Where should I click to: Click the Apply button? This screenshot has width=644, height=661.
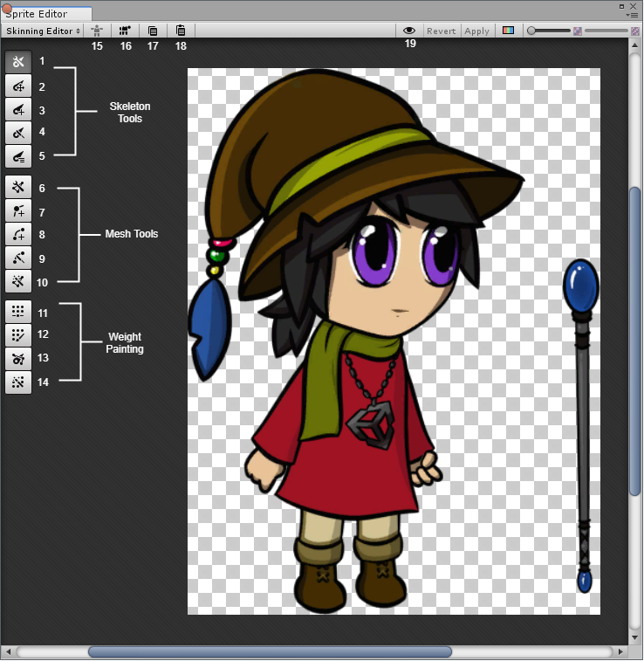pyautogui.click(x=476, y=31)
